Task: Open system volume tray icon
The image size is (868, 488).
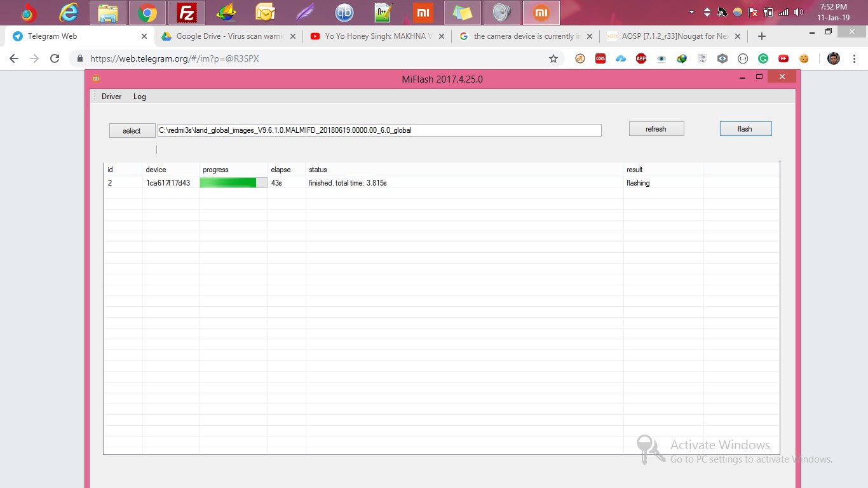Action: tap(799, 12)
